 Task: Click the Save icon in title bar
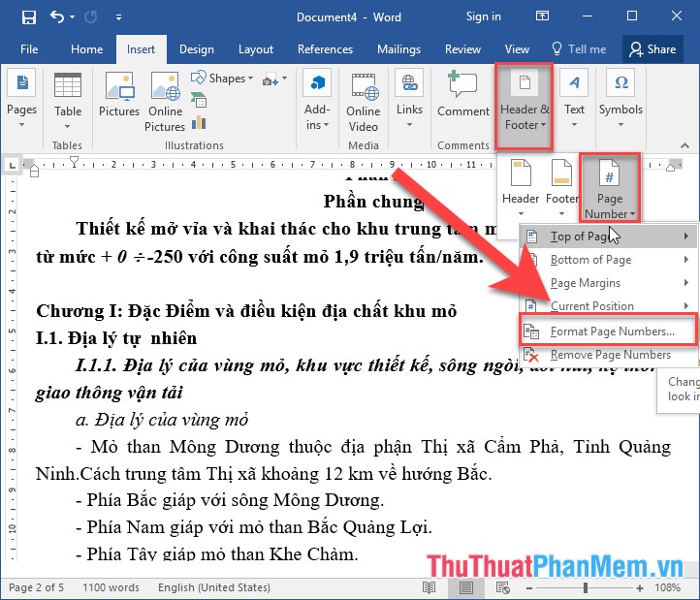click(x=28, y=17)
